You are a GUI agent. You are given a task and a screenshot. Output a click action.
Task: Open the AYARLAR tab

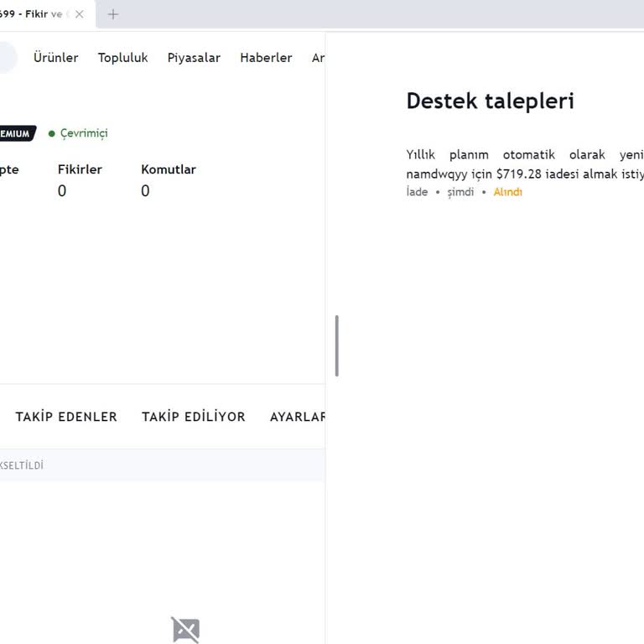point(297,417)
